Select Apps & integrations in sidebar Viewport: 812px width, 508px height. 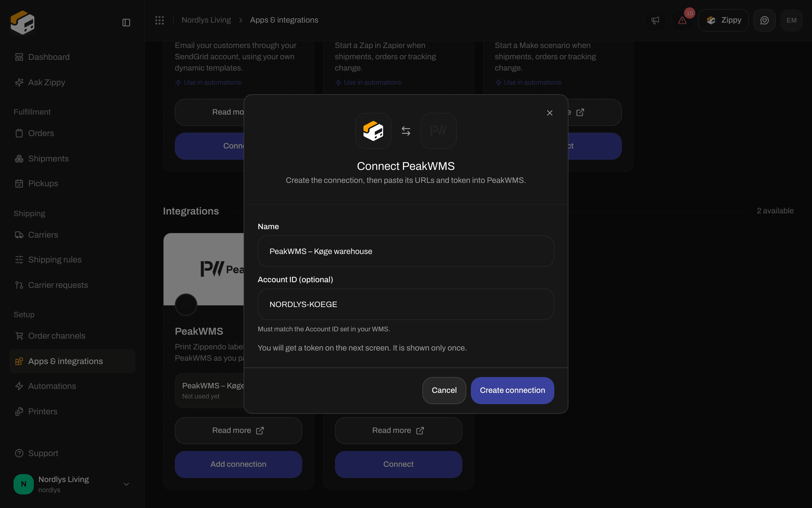72,361
